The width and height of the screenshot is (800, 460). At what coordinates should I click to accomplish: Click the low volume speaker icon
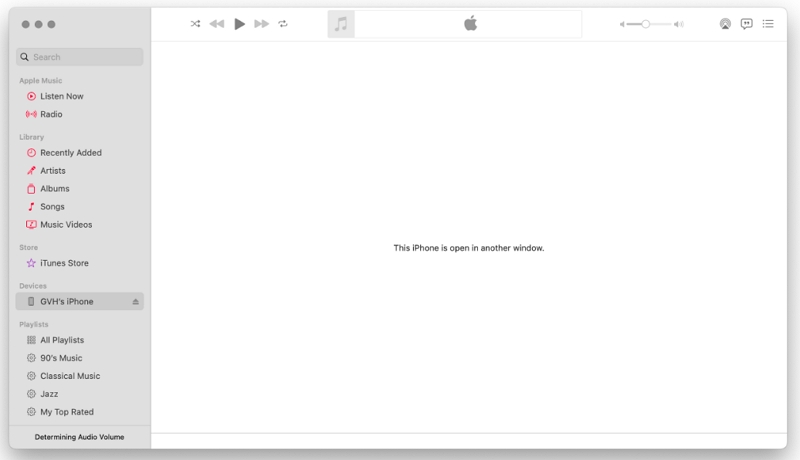(x=622, y=24)
